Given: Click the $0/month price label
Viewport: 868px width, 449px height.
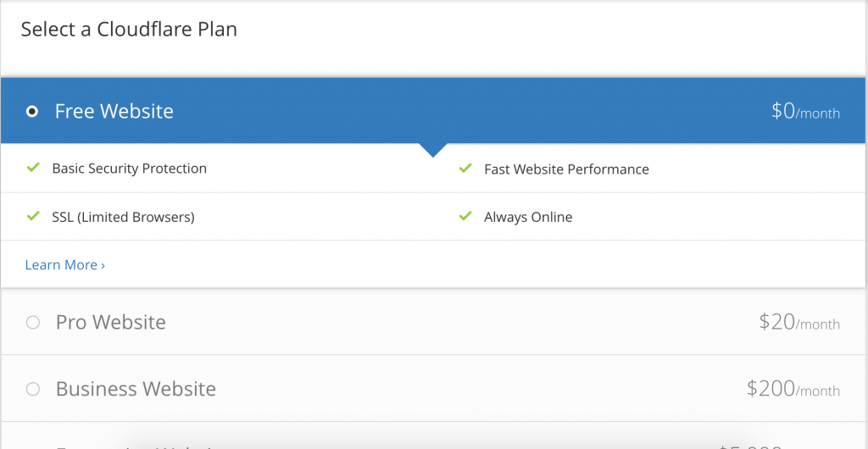Looking at the screenshot, I should pyautogui.click(x=805, y=112).
